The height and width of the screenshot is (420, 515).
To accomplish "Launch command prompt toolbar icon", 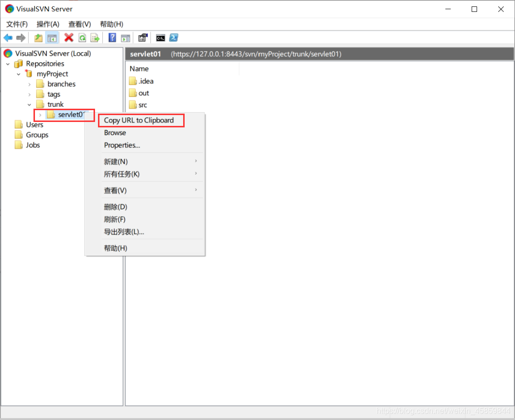I will pos(161,38).
